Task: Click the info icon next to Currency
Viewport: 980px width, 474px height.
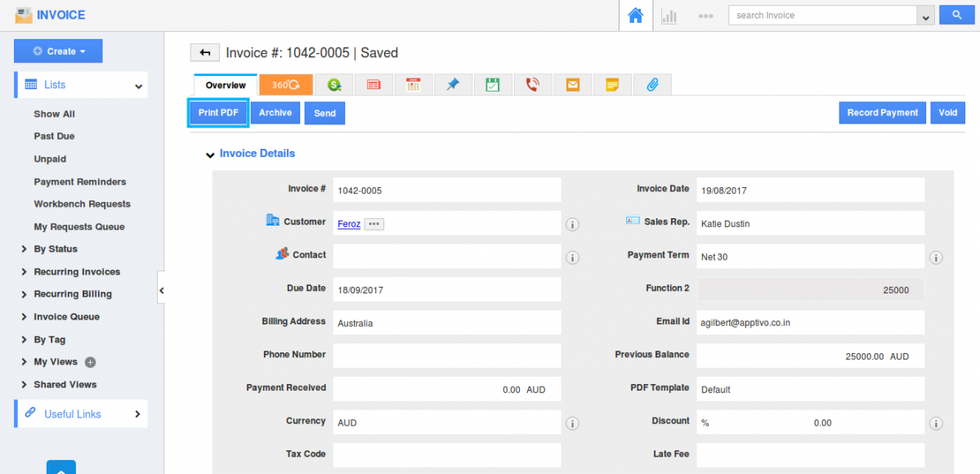Action: (572, 423)
